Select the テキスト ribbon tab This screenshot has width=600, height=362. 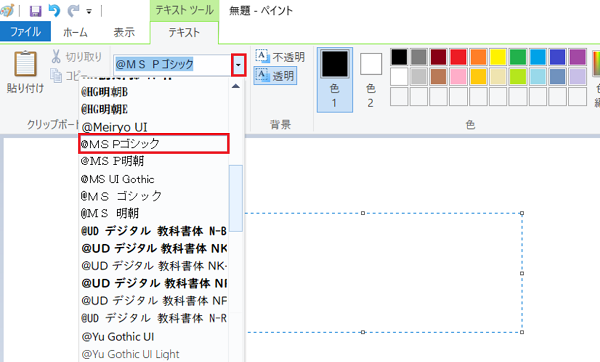click(x=184, y=33)
